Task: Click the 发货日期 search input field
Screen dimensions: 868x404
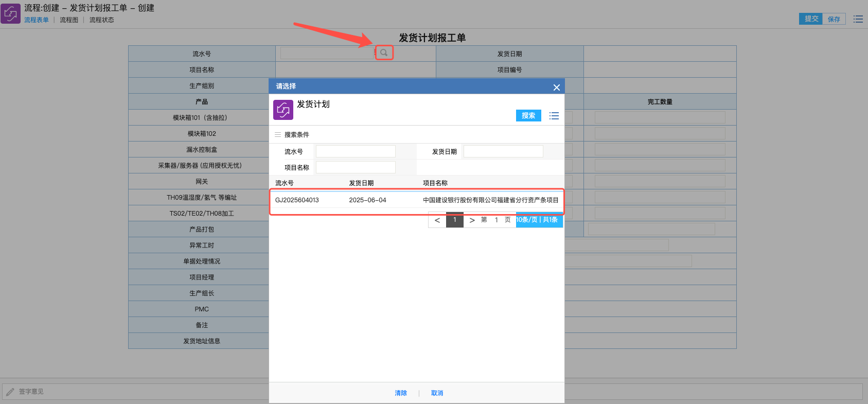Action: click(503, 151)
